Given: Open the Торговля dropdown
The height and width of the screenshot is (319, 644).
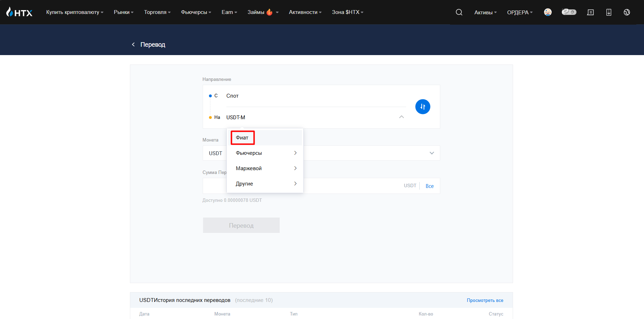Looking at the screenshot, I should pyautogui.click(x=157, y=12).
